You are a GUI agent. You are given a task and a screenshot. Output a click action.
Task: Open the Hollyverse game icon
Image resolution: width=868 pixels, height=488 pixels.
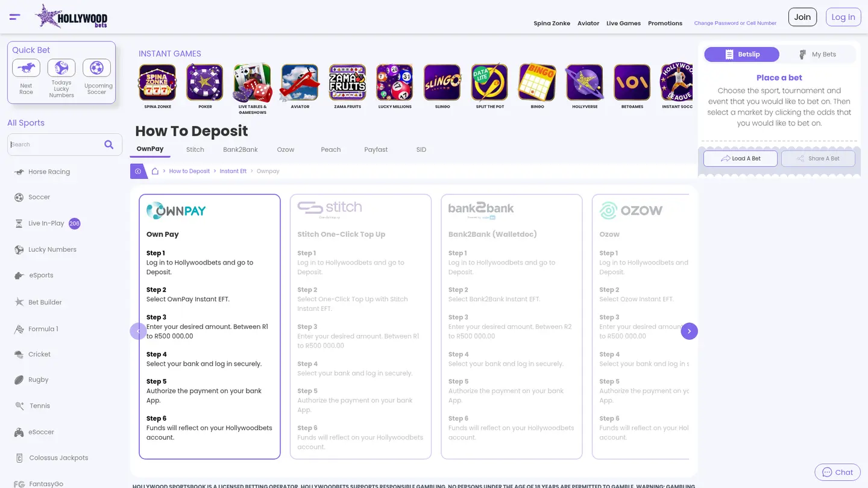point(585,83)
